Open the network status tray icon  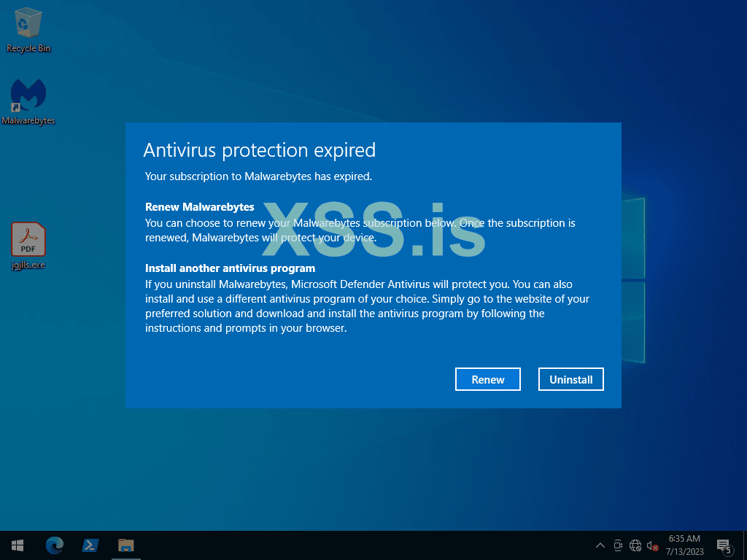pyautogui.click(x=635, y=545)
